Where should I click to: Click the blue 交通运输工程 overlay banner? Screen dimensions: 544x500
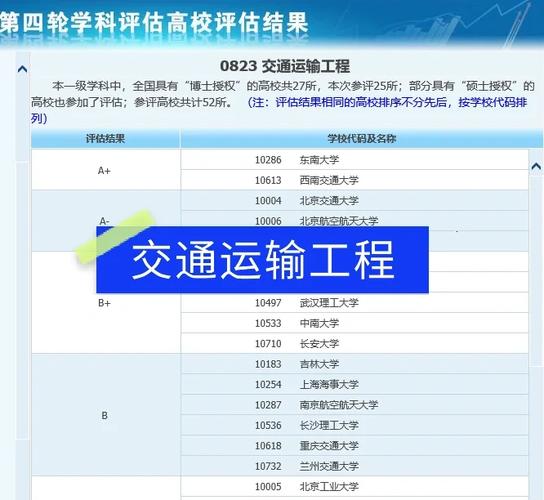pos(262,260)
